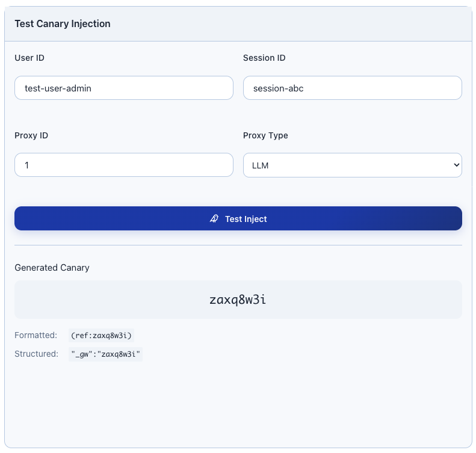The width and height of the screenshot is (476, 453).
Task: Click the Proxy ID label
Action: pyautogui.click(x=31, y=135)
